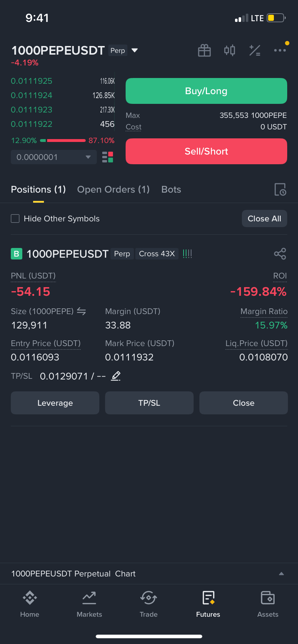Image resolution: width=298 pixels, height=644 pixels.
Task: Tap the buy/sell ratio bar
Action: click(63, 141)
